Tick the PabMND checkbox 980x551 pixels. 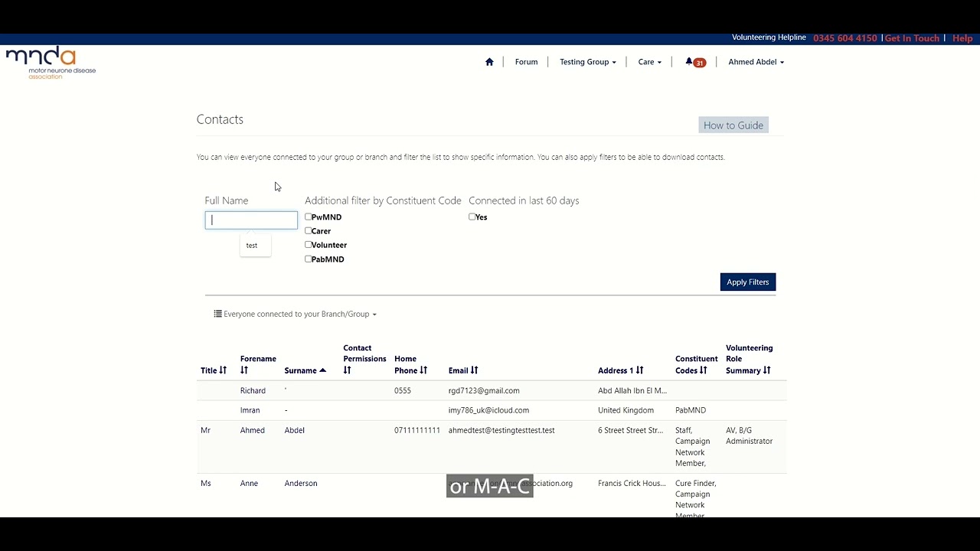(309, 259)
